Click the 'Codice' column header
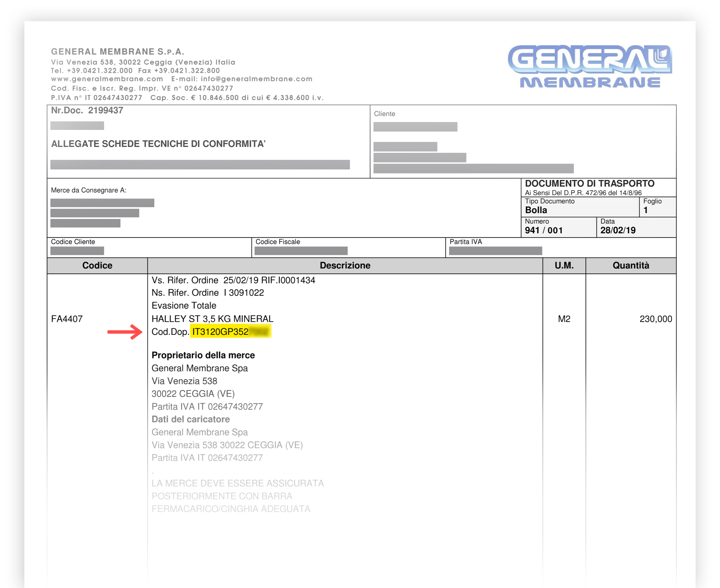 (x=97, y=265)
